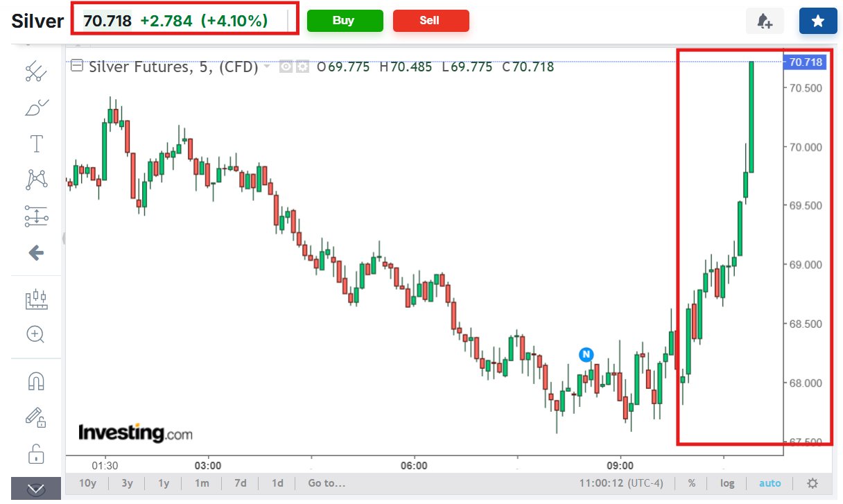The image size is (843, 504).
Task: Create an alert with bell icon
Action: pos(765,21)
